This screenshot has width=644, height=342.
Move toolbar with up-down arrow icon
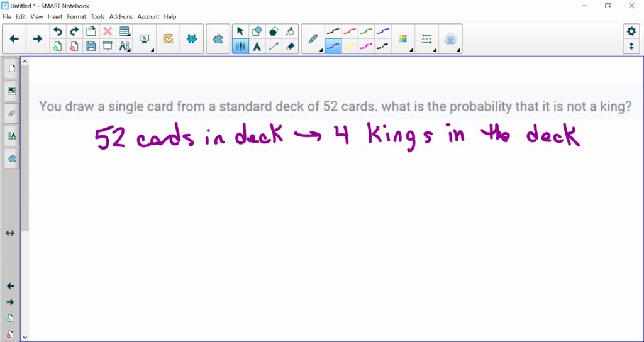point(631,47)
